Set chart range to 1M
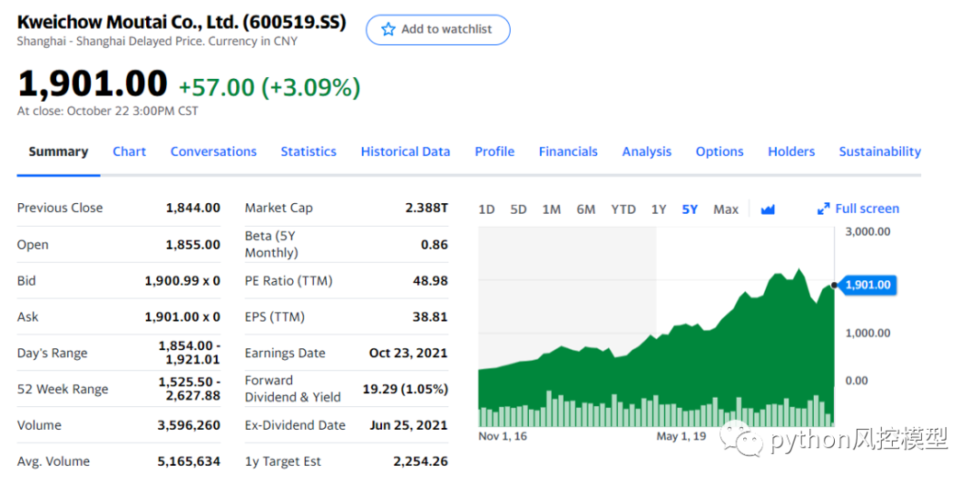Viewport: 980px width, 485px height. point(552,209)
